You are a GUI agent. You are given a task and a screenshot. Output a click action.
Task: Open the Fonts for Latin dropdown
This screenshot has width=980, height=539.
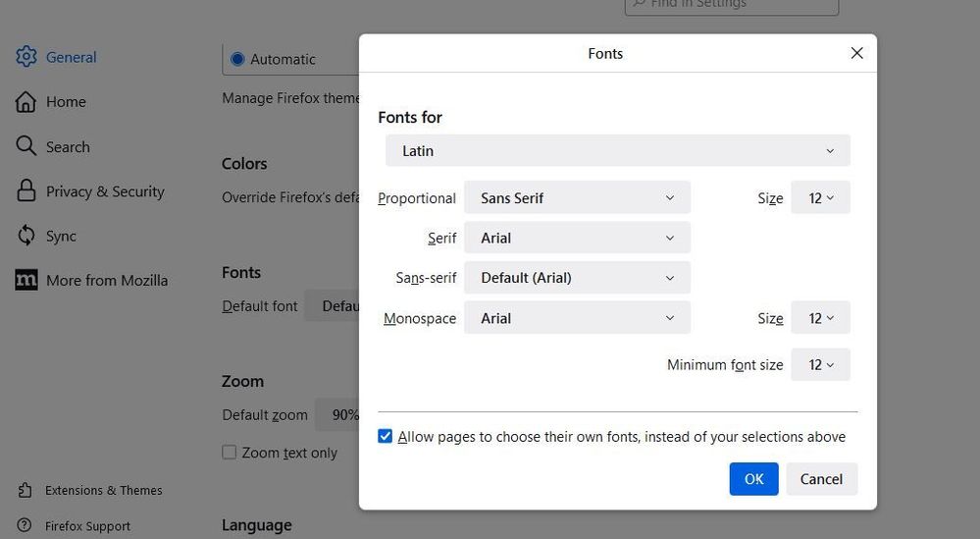(x=617, y=151)
